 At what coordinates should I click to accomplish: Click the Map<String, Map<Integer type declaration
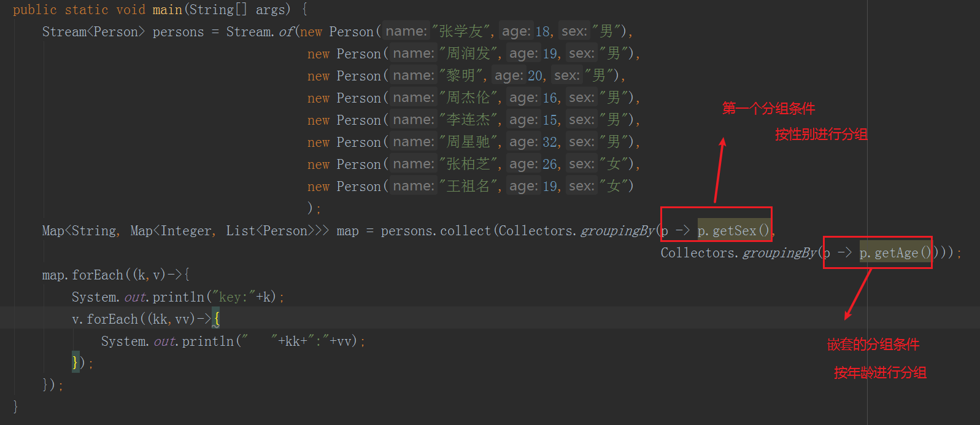128,231
